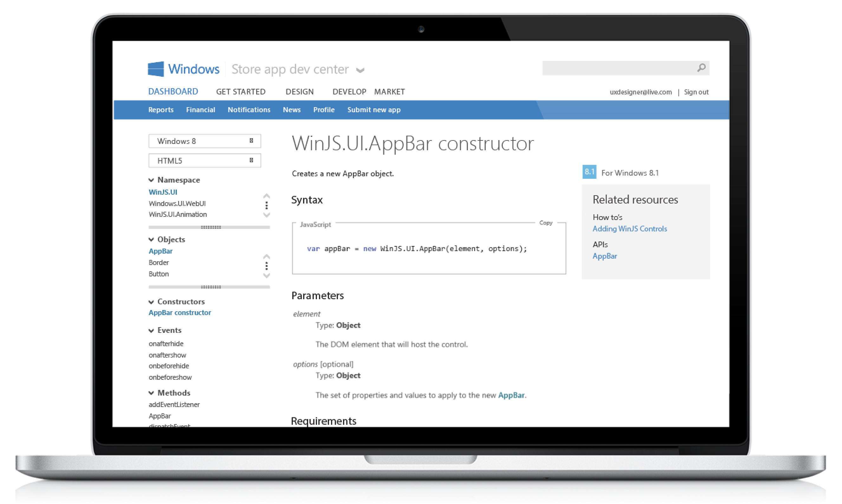Open the DEVELOP tab
This screenshot has width=842, height=504.
(x=349, y=92)
